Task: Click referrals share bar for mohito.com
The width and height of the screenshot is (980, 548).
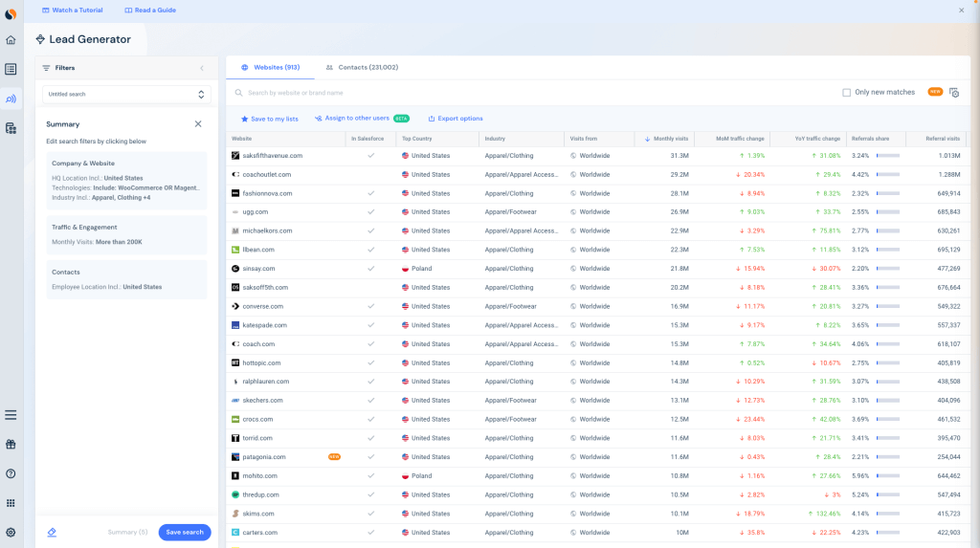Action: pos(887,475)
